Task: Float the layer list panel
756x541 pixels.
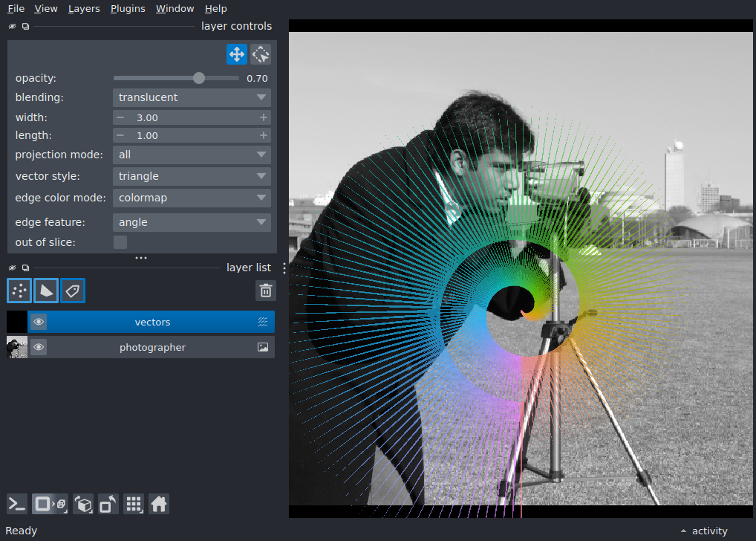Action: pyautogui.click(x=25, y=268)
